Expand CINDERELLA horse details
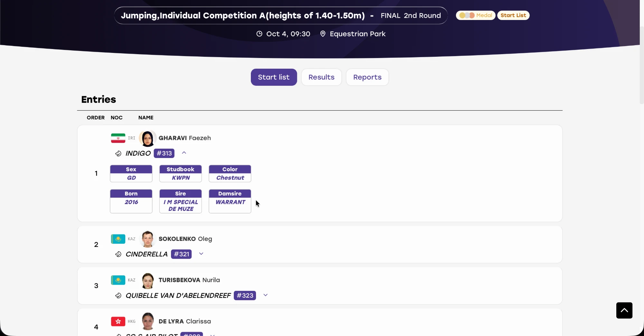The width and height of the screenshot is (644, 336). [x=201, y=254]
